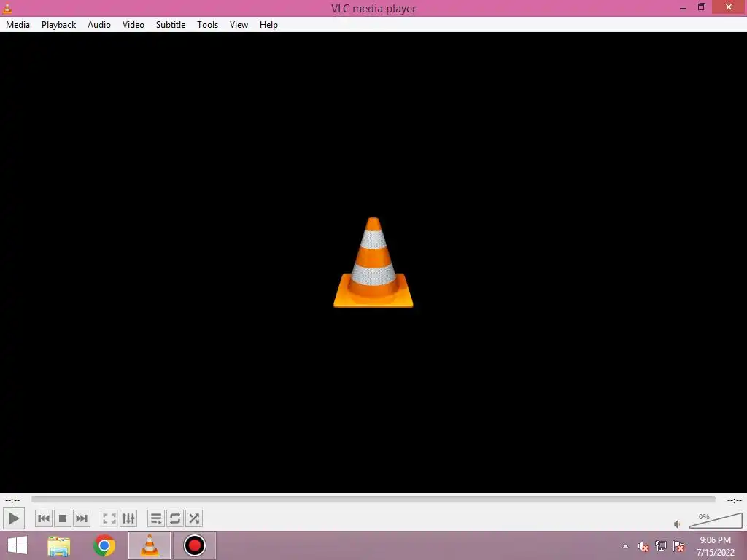Image resolution: width=747 pixels, height=560 pixels.
Task: Toggle random shuffle playback
Action: pyautogui.click(x=194, y=518)
